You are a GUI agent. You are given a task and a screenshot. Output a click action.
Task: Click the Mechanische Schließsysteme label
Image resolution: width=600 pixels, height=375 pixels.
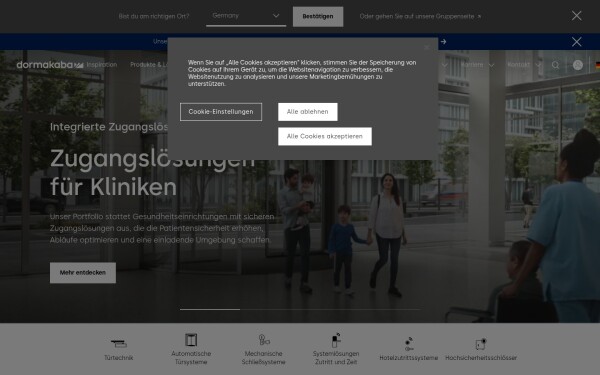pyautogui.click(x=264, y=358)
